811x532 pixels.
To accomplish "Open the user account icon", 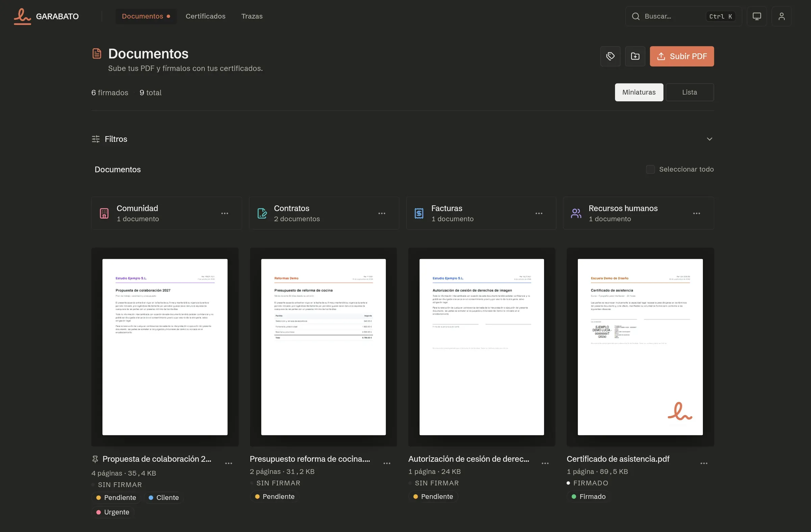I will (x=782, y=16).
